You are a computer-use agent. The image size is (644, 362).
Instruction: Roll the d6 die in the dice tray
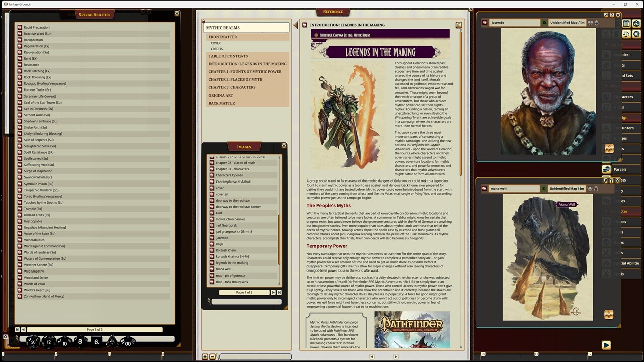tap(96, 342)
